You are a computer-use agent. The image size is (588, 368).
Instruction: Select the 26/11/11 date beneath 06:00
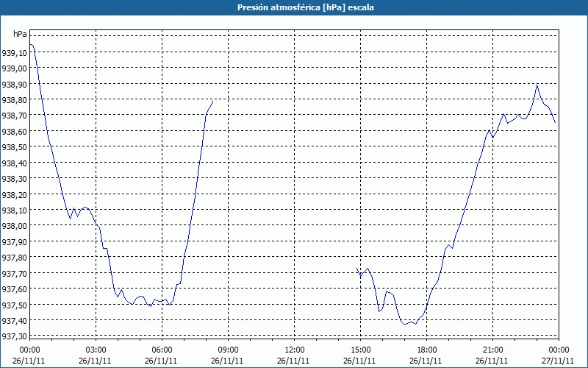click(161, 361)
